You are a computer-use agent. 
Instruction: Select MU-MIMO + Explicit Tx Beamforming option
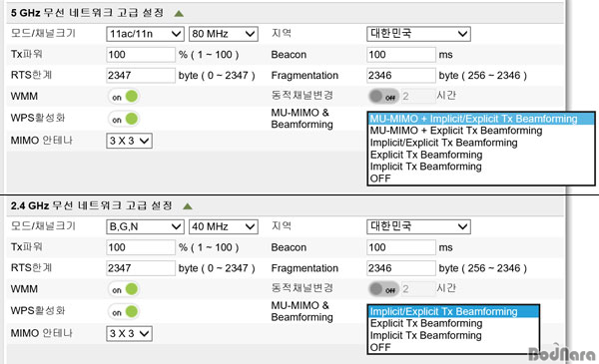click(x=456, y=131)
